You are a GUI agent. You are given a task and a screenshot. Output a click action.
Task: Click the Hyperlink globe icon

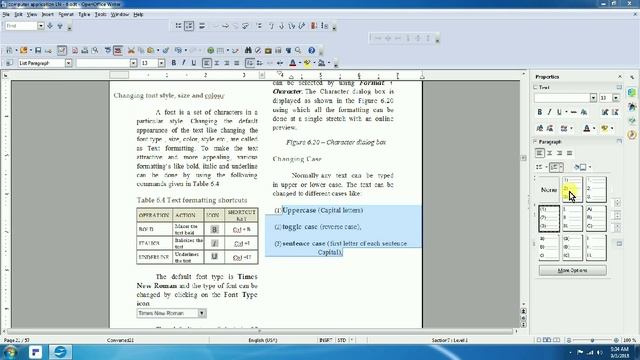[210, 50]
